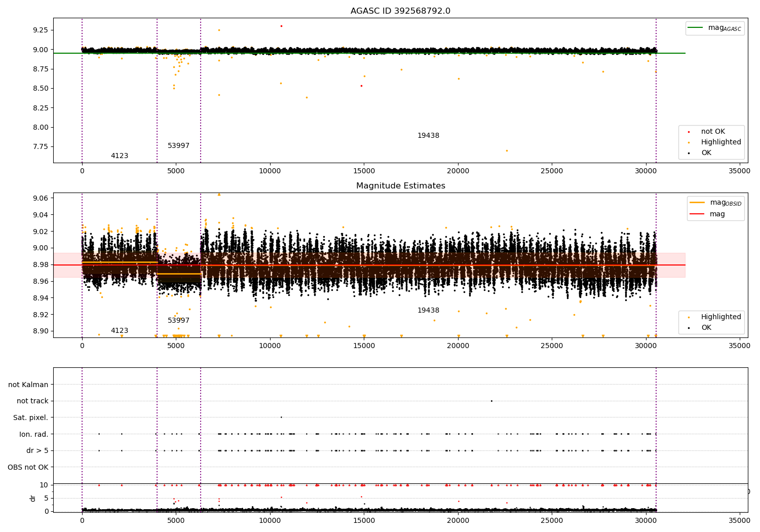Screen dimensions: 760x532
Task: Click the 9.06 y-axis tick label
Action: pos(40,198)
